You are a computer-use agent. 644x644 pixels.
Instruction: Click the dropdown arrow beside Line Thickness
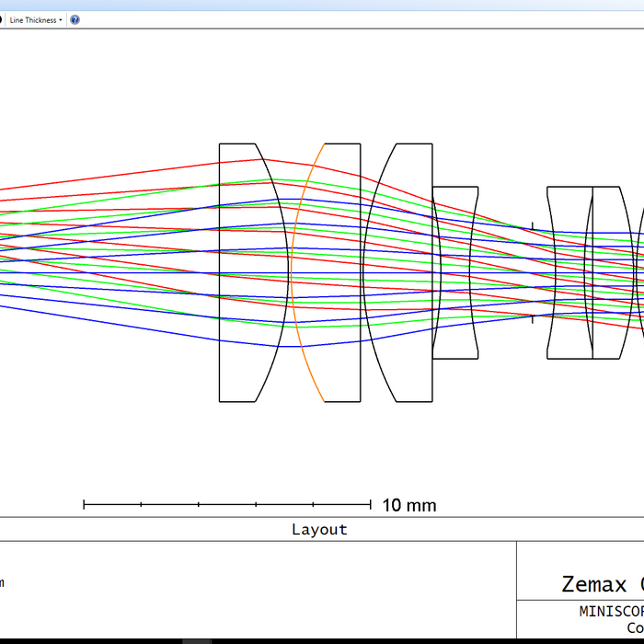pyautogui.click(x=61, y=20)
